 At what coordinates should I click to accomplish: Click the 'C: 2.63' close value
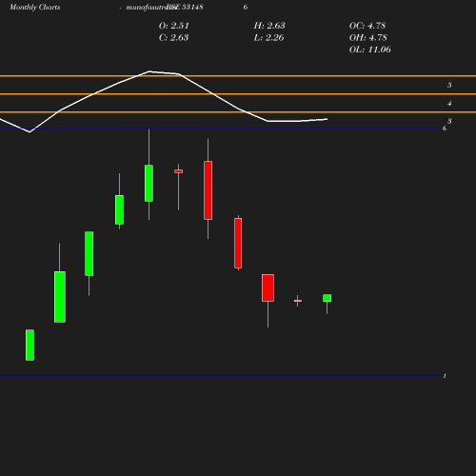(173, 38)
